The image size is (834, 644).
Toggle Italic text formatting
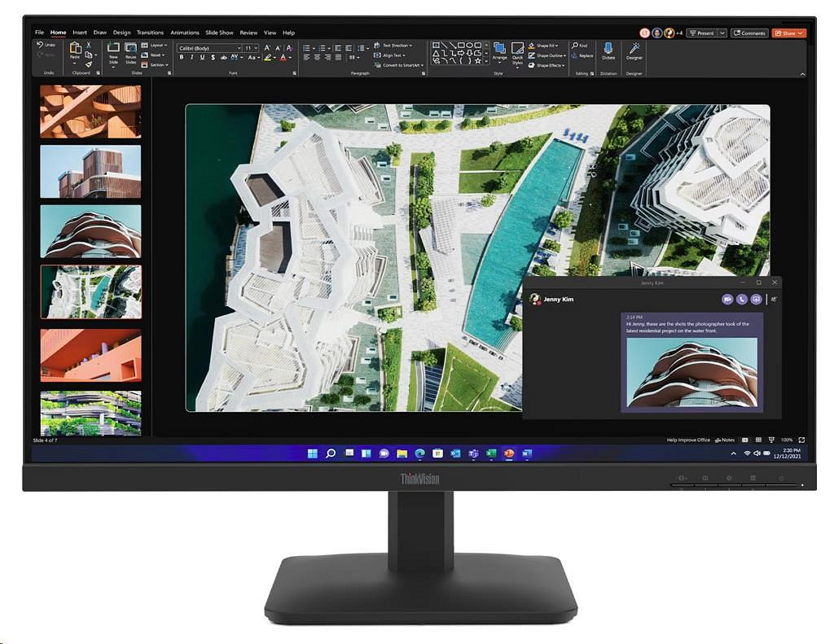click(191, 58)
